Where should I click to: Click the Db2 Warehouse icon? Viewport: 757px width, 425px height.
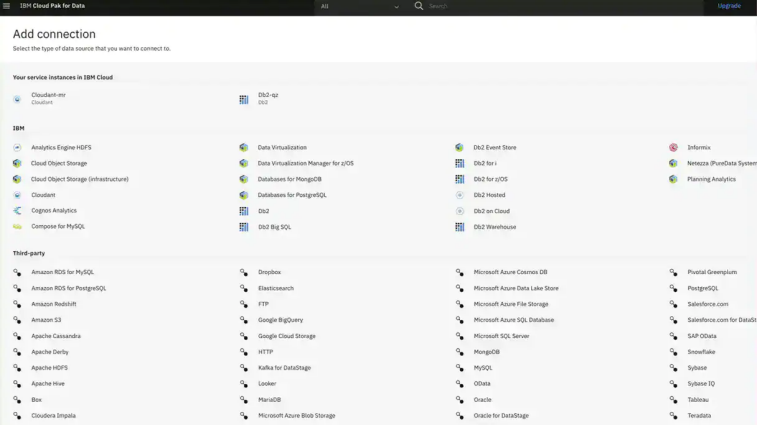pos(460,227)
